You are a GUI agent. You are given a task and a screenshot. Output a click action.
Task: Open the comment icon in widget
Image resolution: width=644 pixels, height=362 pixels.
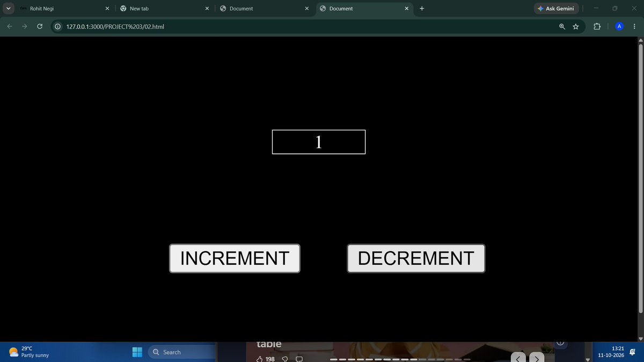point(299,359)
